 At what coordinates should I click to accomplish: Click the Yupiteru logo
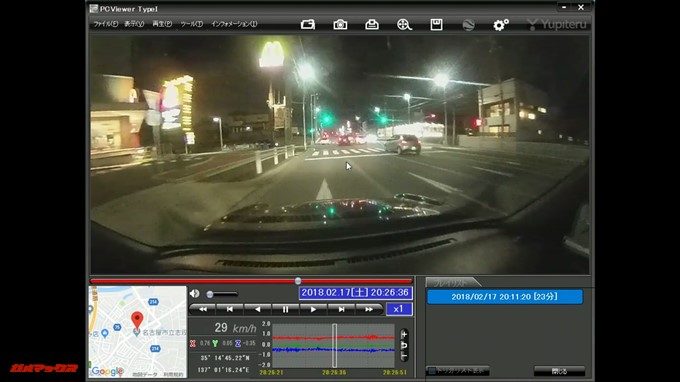[x=556, y=24]
